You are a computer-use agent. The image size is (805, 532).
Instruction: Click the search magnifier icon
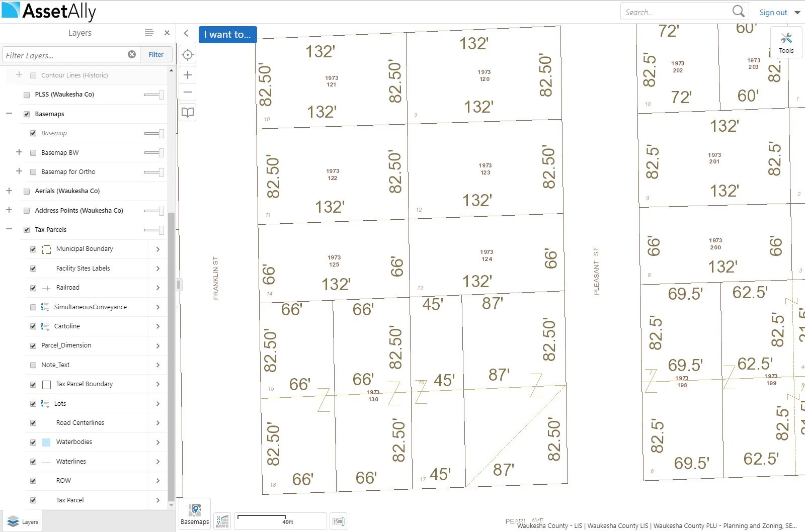738,12
